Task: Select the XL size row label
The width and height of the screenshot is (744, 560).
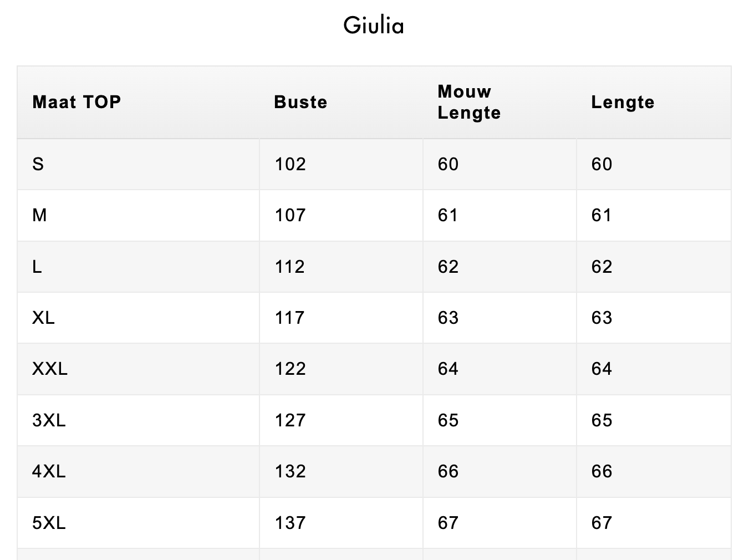Action: pos(43,318)
